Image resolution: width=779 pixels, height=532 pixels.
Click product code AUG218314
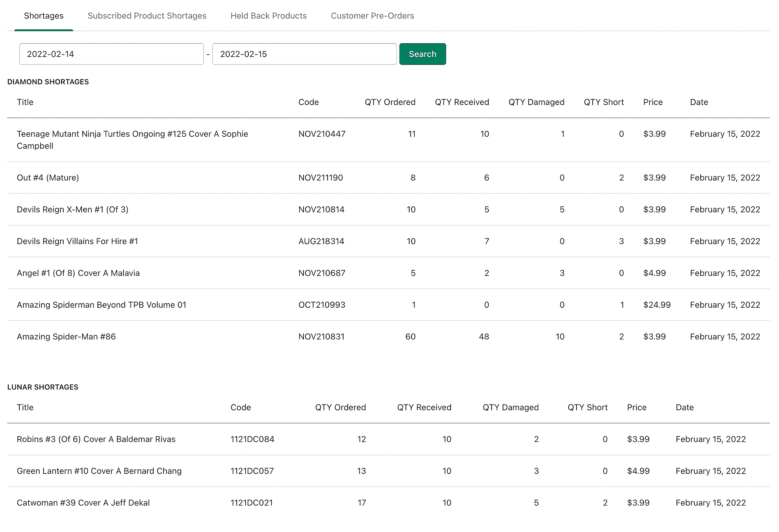point(321,241)
